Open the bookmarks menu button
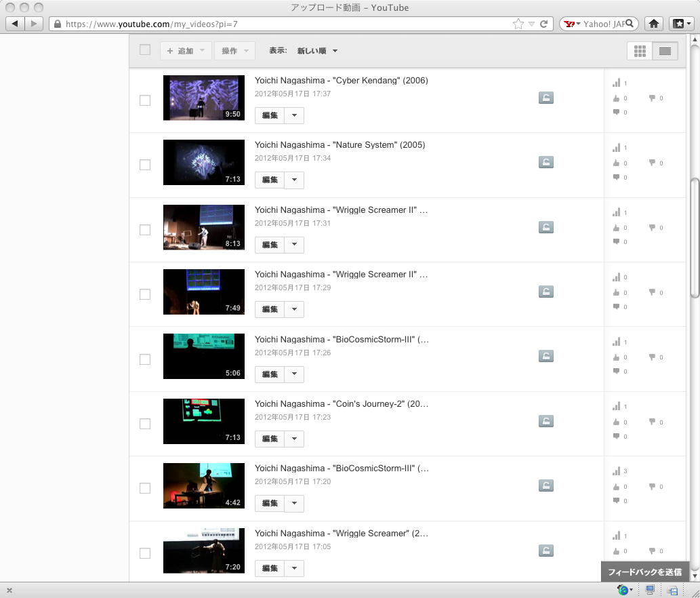 681,24
